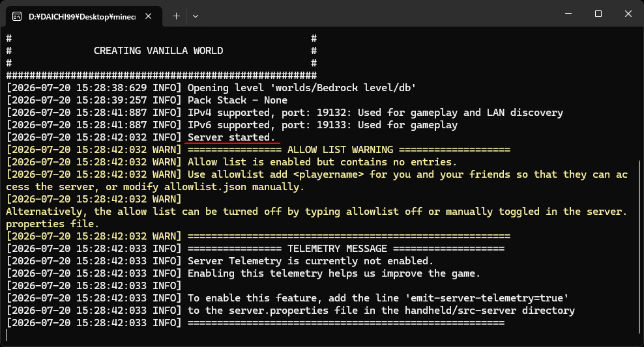Close the current terminal tab

pyautogui.click(x=148, y=16)
